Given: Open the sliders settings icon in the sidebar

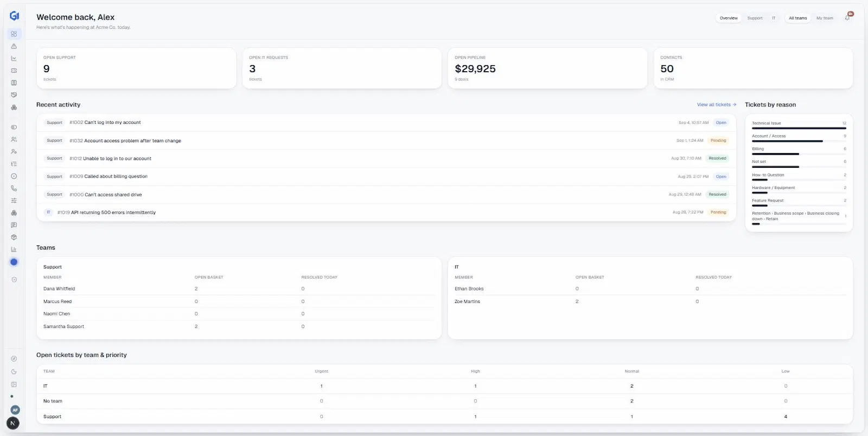Looking at the screenshot, I should (x=14, y=200).
